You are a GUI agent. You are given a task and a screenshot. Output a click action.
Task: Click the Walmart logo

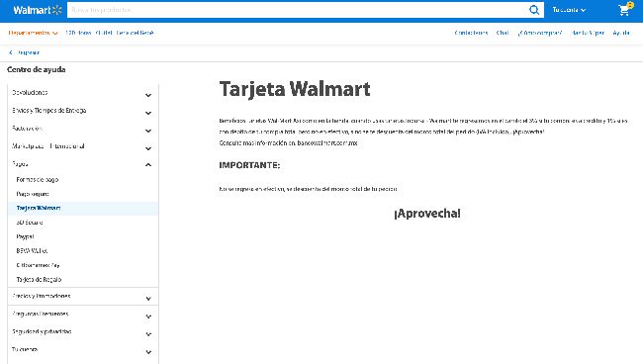38,10
